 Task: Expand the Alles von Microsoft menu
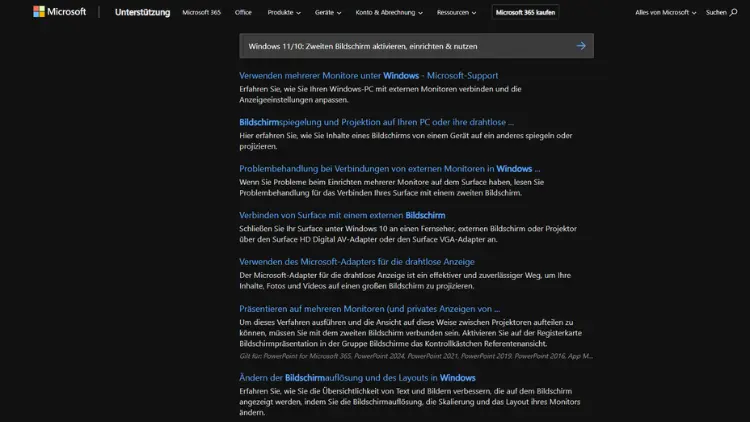pos(665,12)
